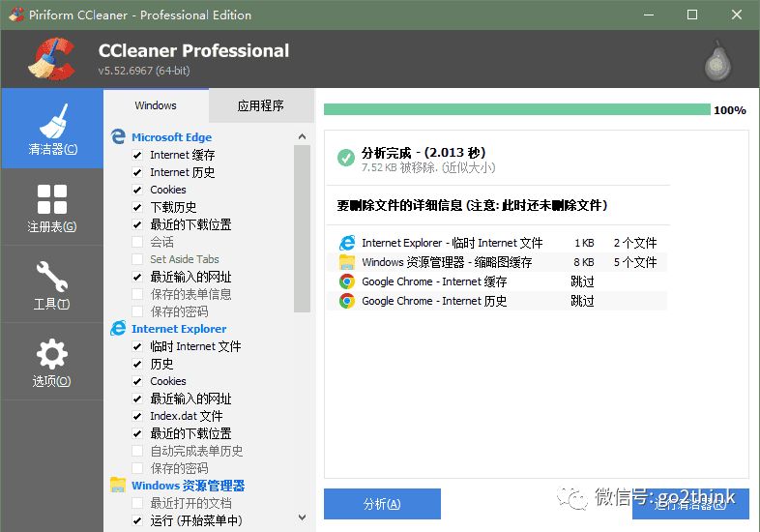The width and height of the screenshot is (760, 532).
Task: Click folder icon in 缩略图缓存 result row
Action: 346,262
